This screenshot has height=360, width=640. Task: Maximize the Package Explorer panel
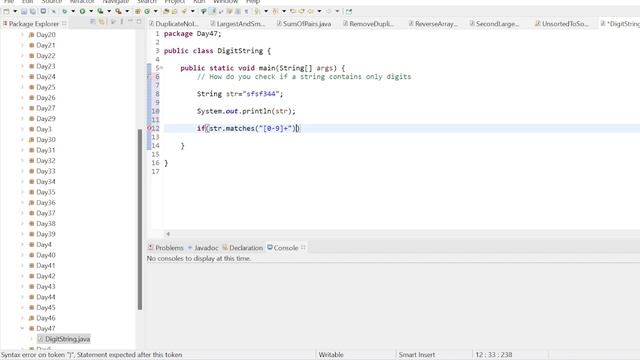click(x=139, y=22)
